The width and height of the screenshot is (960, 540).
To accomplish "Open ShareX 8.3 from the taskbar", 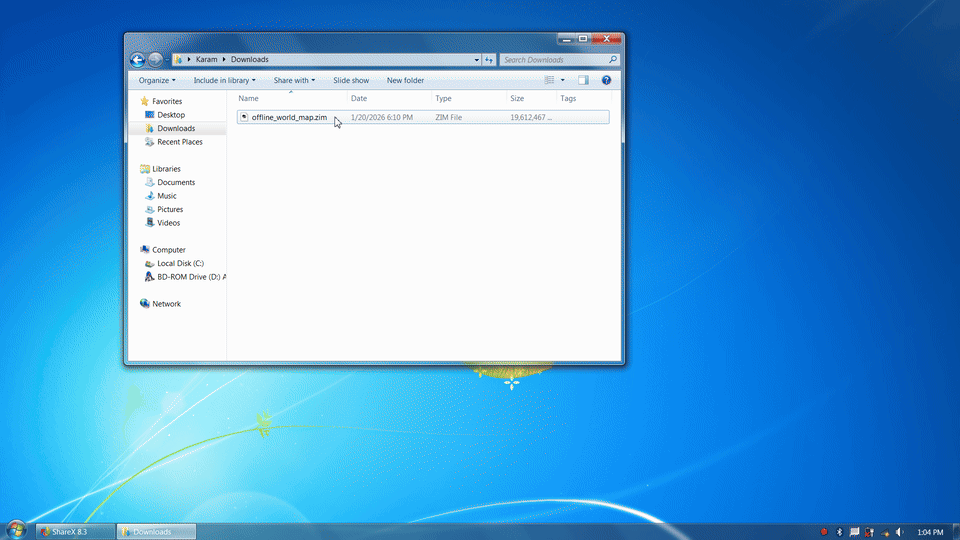I will point(75,531).
